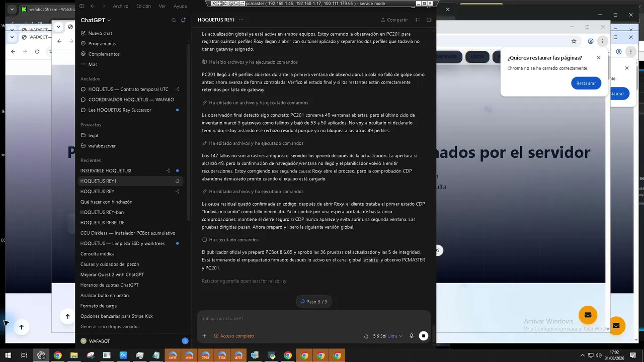The width and height of the screenshot is (644, 362).
Task: Open the Acceso completo permission selector
Action: [x=234, y=336]
